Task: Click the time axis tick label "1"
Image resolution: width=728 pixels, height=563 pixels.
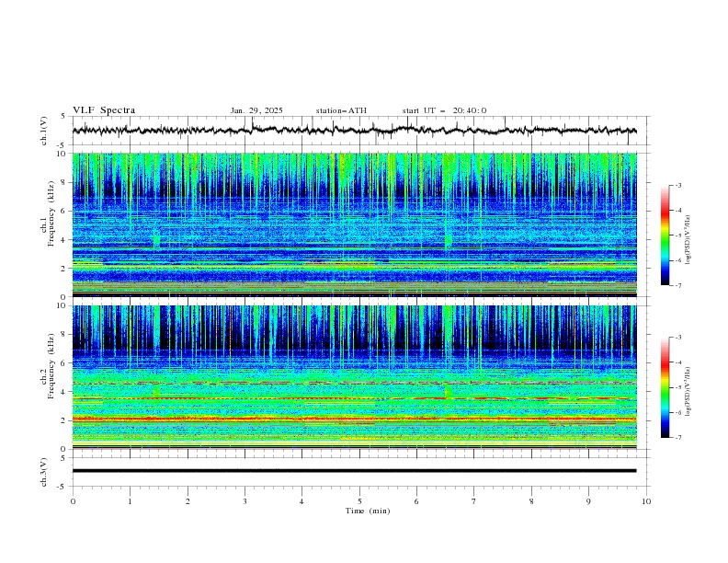Action: [x=130, y=501]
